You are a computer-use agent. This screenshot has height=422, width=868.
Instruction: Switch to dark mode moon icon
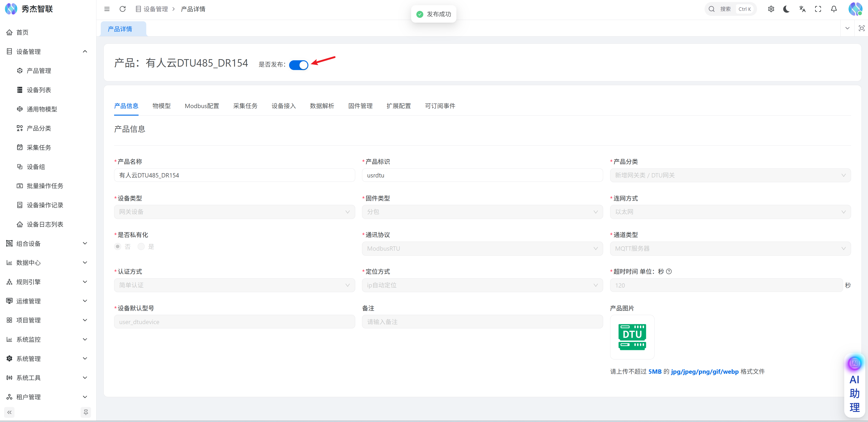(786, 9)
